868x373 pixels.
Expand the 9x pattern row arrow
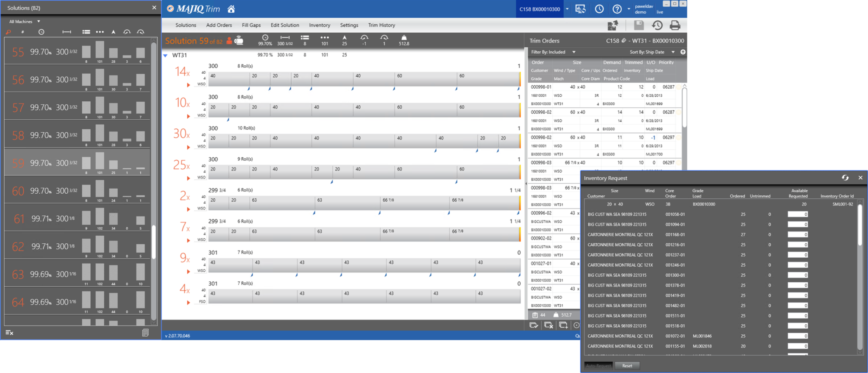188,272
